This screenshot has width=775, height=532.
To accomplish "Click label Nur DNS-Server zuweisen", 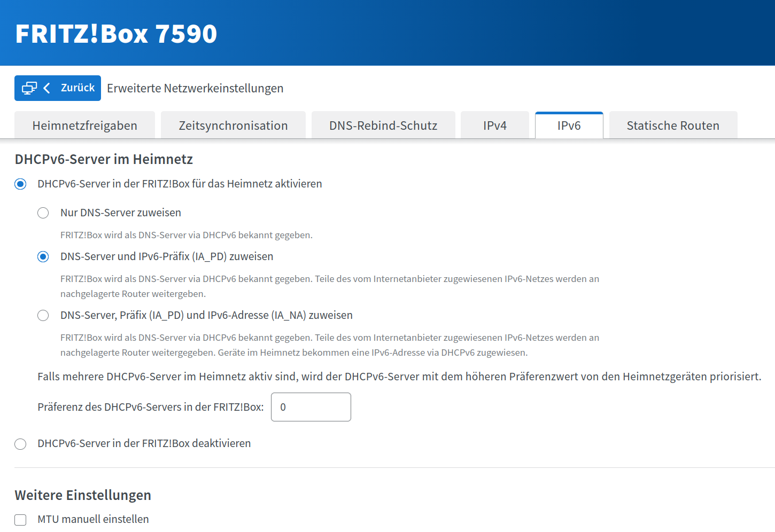I will [121, 213].
